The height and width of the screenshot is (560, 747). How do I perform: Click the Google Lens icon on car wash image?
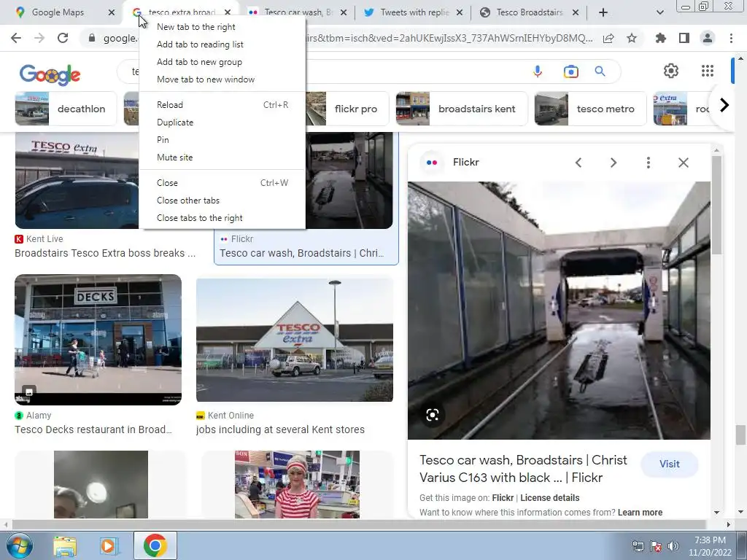pos(432,415)
